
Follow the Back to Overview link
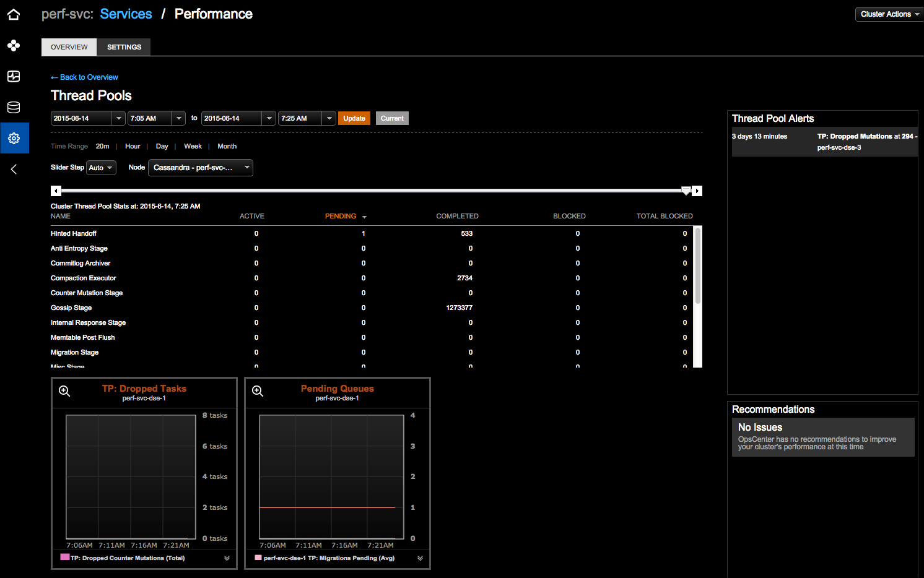pyautogui.click(x=84, y=77)
